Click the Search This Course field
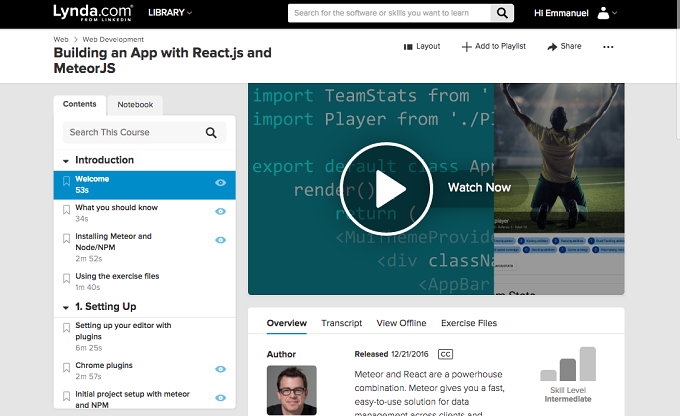The width and height of the screenshot is (680, 416). tap(144, 132)
